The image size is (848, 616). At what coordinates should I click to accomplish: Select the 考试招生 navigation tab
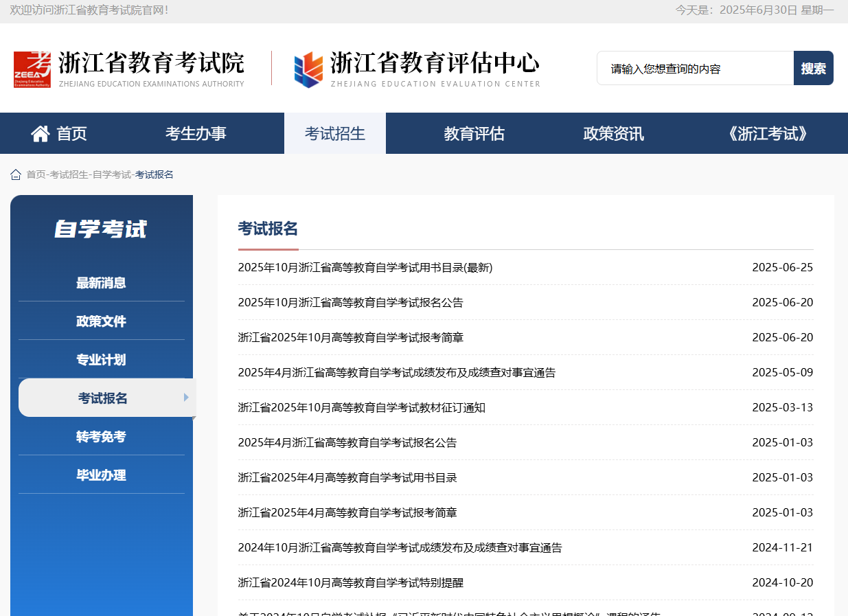point(335,133)
